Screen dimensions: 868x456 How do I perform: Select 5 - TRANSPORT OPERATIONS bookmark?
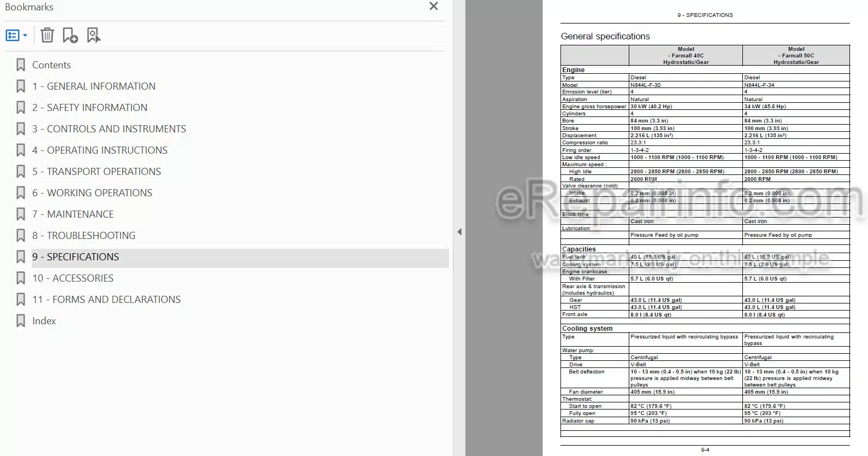(x=96, y=172)
